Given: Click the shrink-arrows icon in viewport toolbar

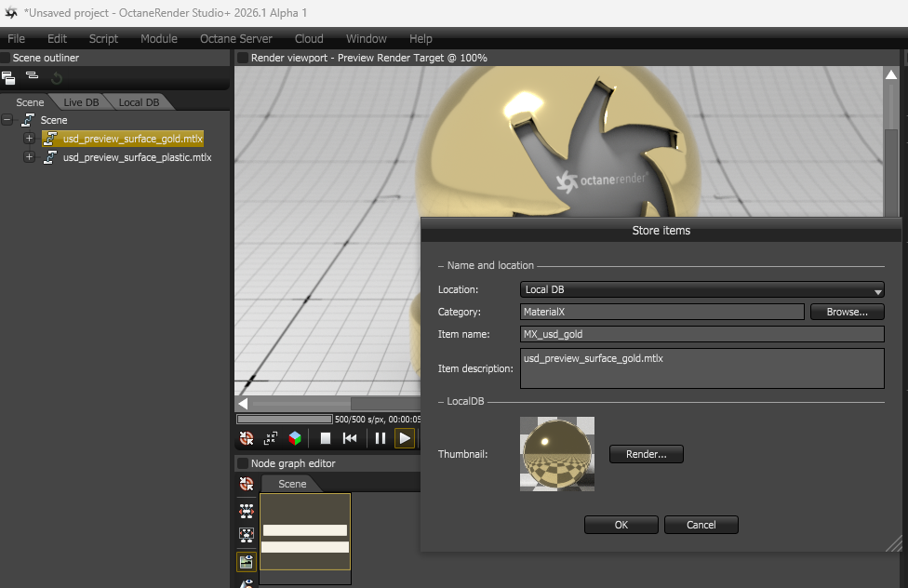Looking at the screenshot, I should pos(271,438).
